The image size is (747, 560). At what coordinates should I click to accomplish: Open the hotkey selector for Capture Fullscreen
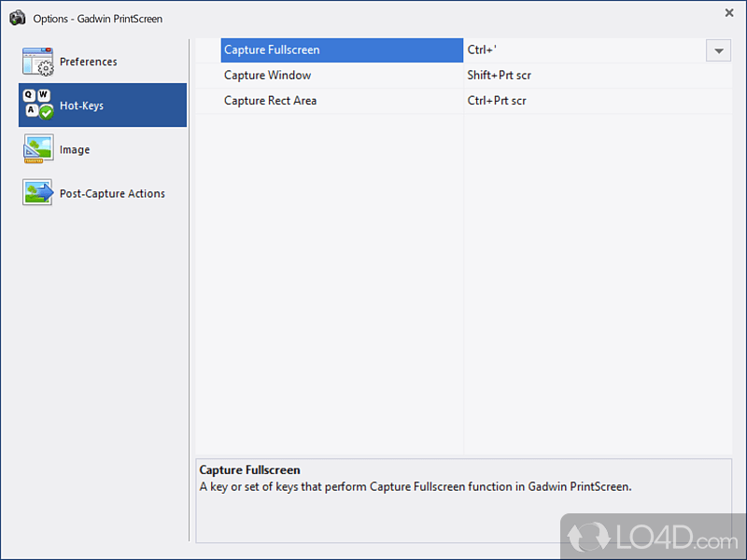(x=718, y=50)
